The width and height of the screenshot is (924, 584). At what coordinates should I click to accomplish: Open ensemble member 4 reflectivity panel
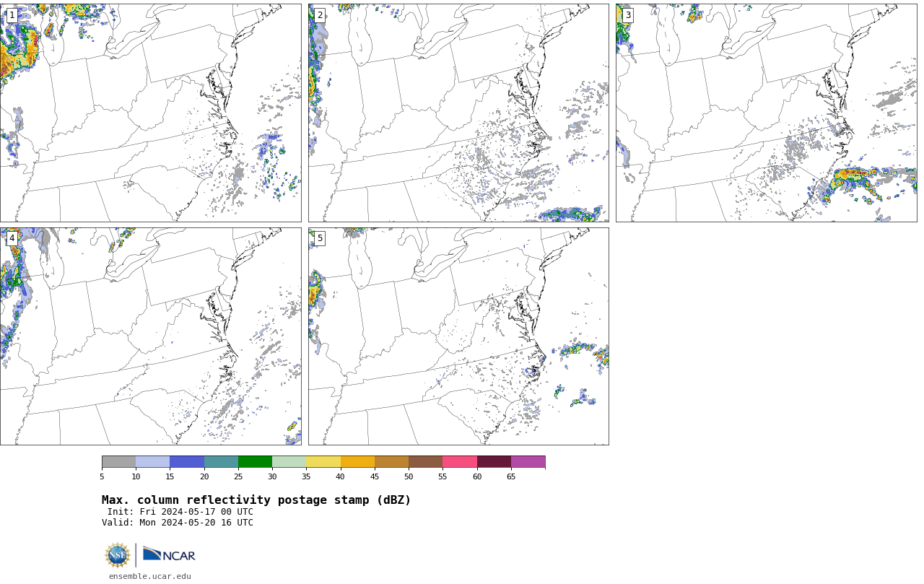150,336
